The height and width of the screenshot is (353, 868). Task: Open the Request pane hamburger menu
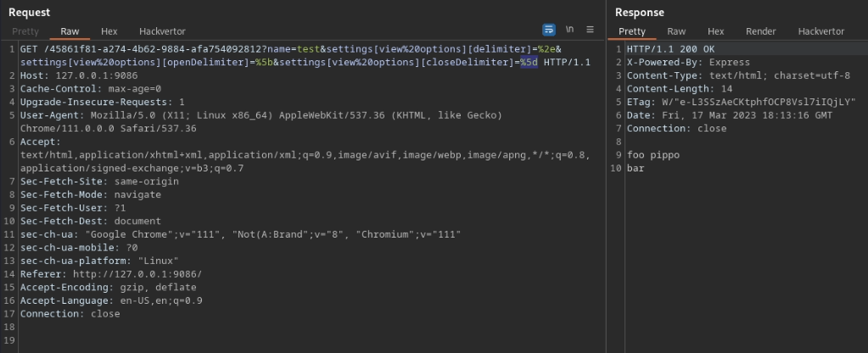point(590,30)
